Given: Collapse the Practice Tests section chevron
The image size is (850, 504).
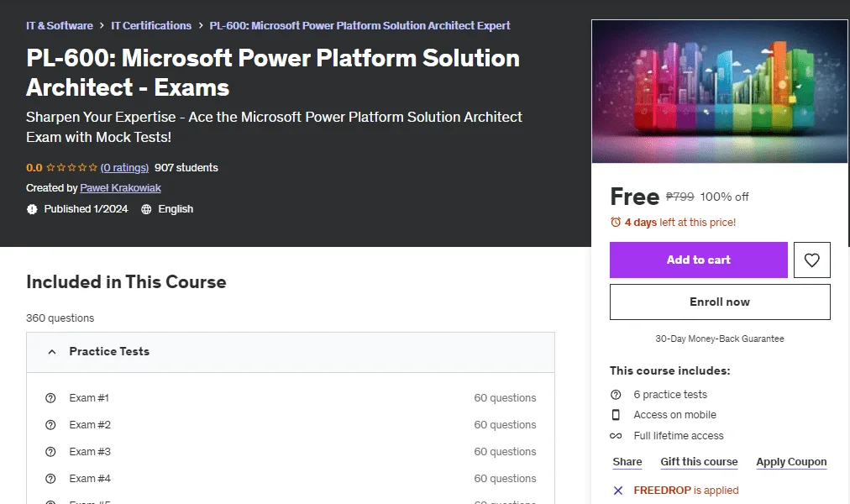Looking at the screenshot, I should pos(52,352).
